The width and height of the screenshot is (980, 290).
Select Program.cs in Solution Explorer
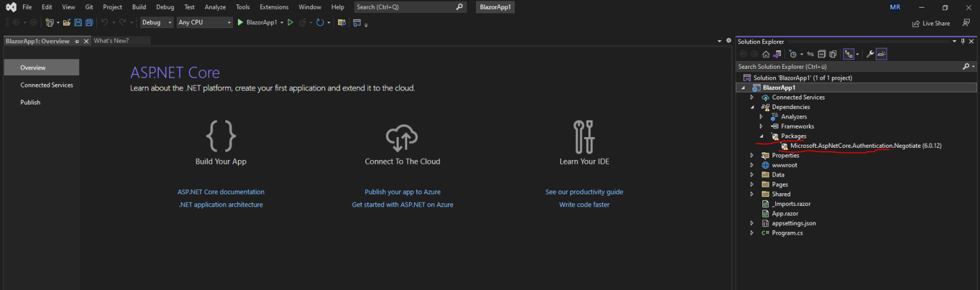787,233
